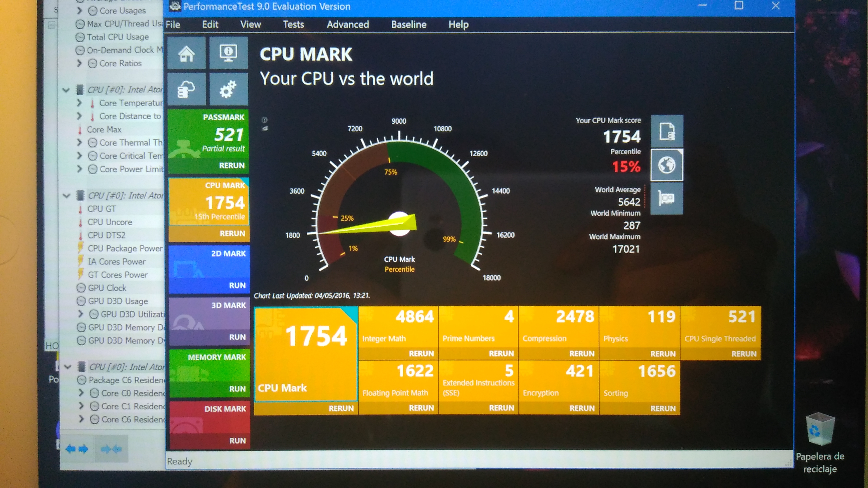Select the world globe comparison icon
868x488 pixels.
(667, 165)
